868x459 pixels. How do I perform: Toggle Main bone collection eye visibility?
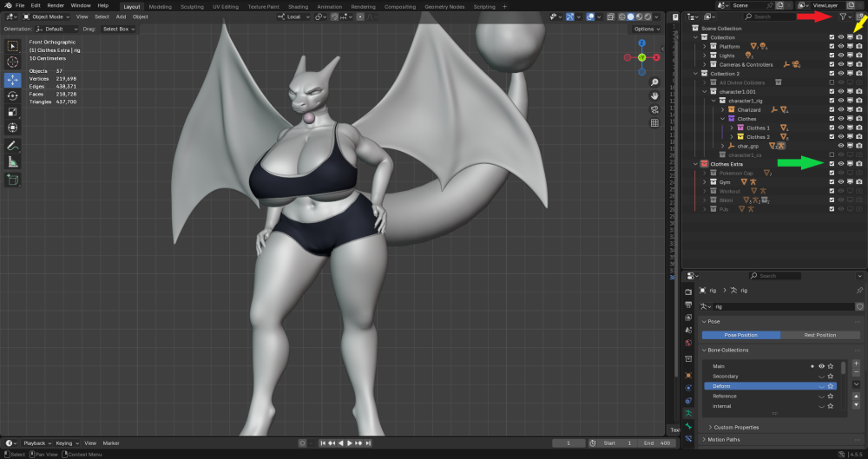pos(821,366)
